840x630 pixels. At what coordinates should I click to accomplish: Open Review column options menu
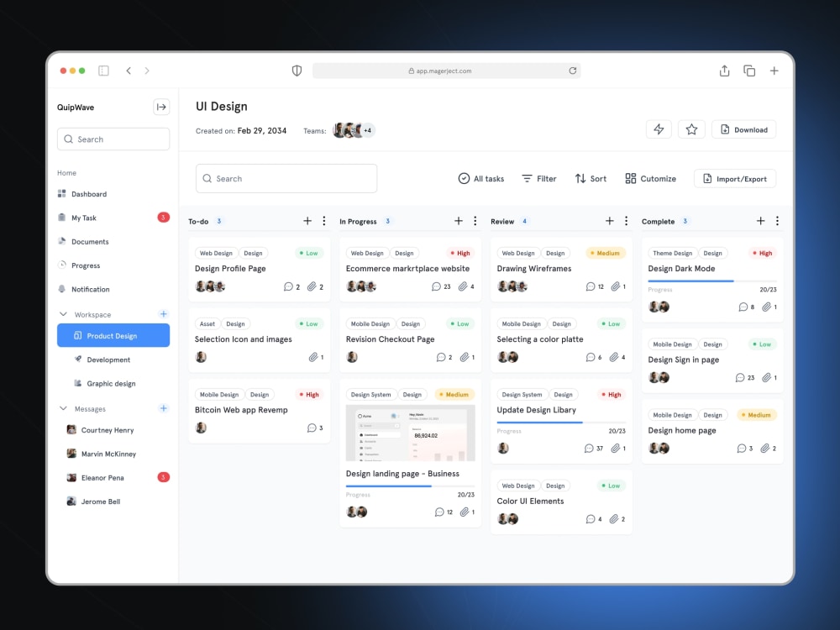627,221
